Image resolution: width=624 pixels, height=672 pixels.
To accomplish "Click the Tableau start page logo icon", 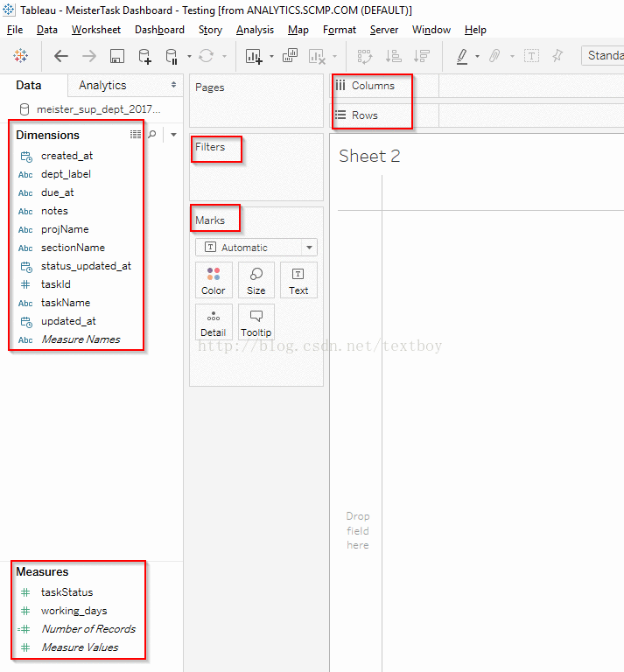I will tap(20, 56).
